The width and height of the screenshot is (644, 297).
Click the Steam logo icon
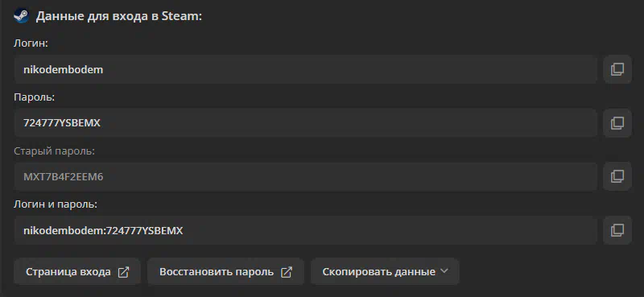(21, 16)
